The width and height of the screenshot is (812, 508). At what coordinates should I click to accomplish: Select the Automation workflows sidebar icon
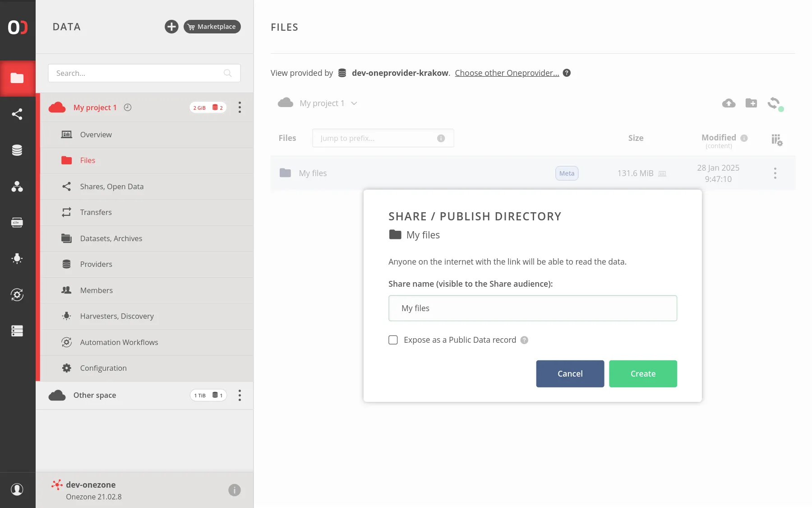18,295
